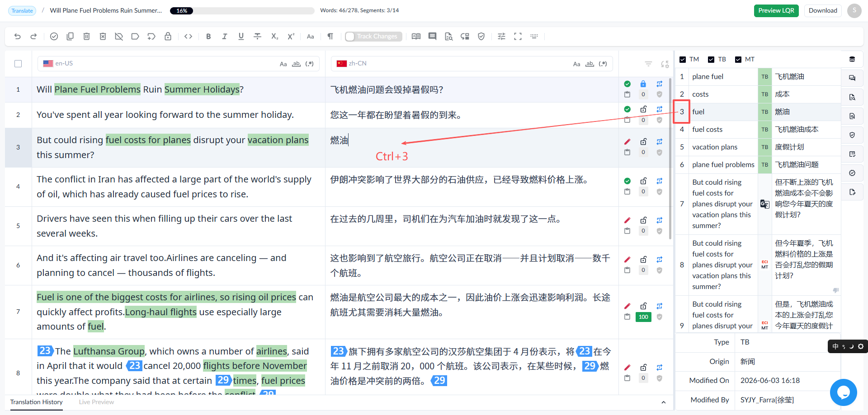
Task: Switch to the Live Preview tab
Action: click(x=96, y=402)
